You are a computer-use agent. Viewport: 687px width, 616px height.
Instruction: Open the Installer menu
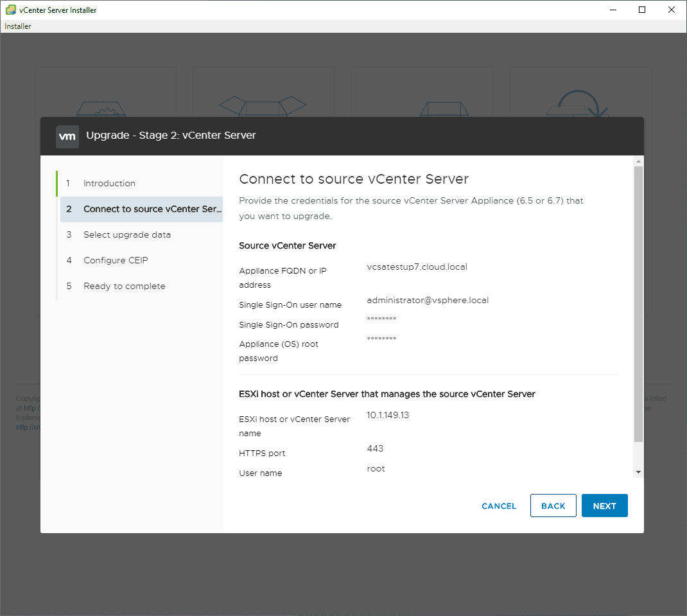(18, 26)
